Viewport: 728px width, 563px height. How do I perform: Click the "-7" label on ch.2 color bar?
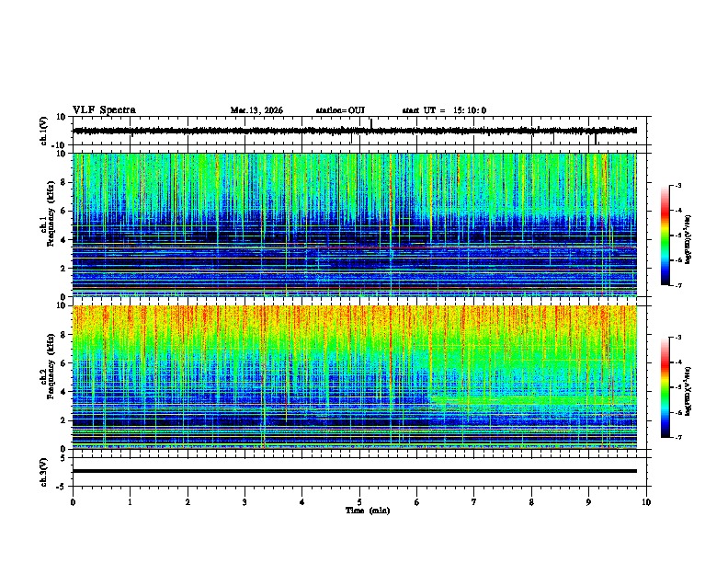pos(677,437)
